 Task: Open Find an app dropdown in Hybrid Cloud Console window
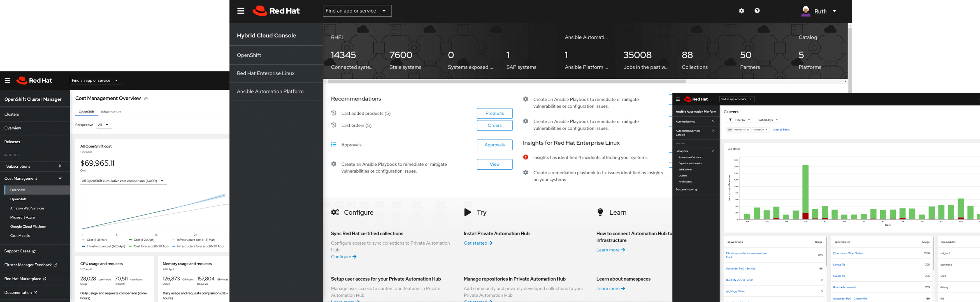pos(357,11)
